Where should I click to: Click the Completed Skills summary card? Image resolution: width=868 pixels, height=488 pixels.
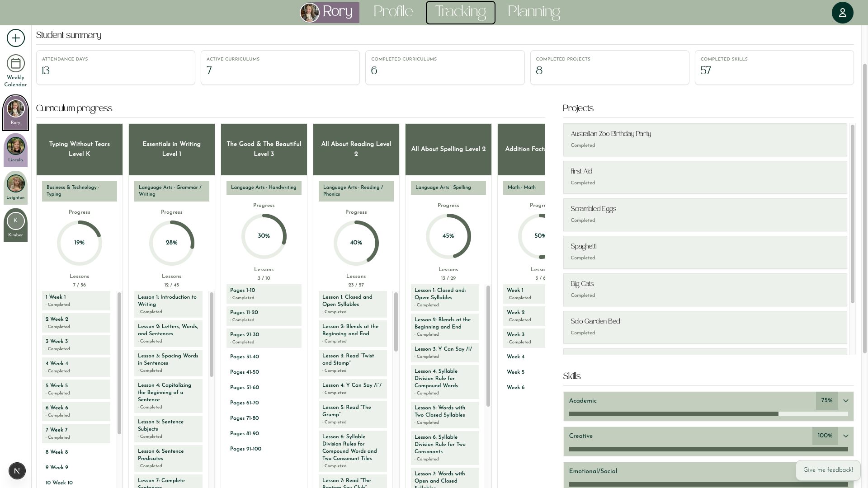[x=774, y=67]
